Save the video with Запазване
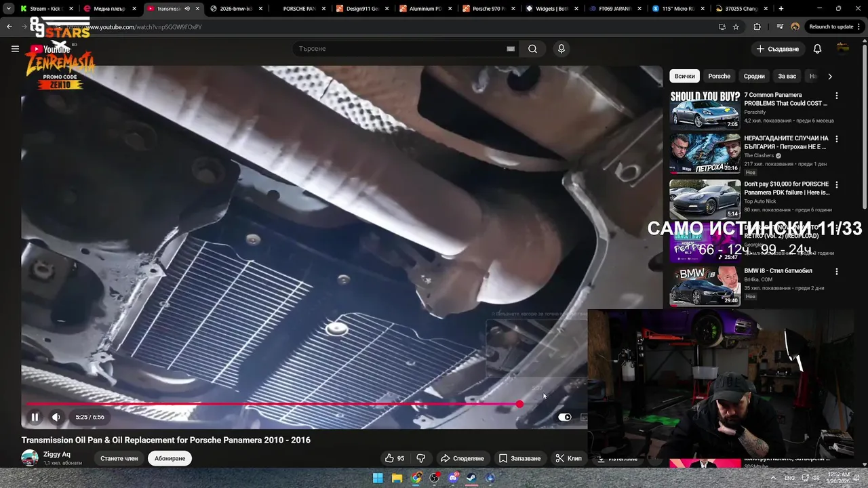Viewport: 868px width, 488px height. point(520,458)
